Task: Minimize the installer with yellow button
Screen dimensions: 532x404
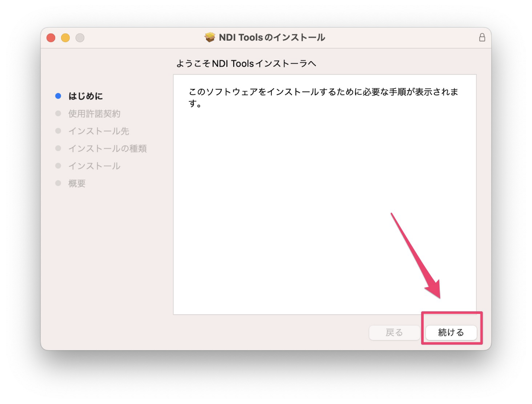Action: (65, 38)
